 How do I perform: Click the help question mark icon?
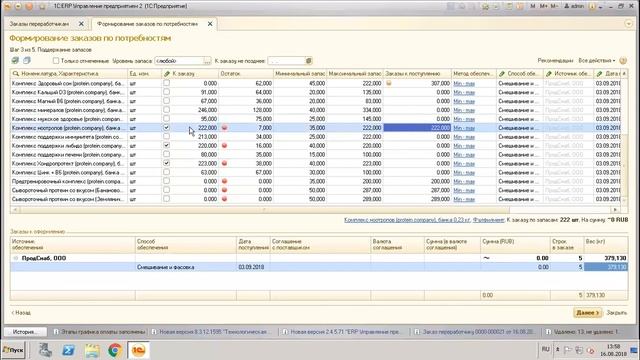click(623, 61)
